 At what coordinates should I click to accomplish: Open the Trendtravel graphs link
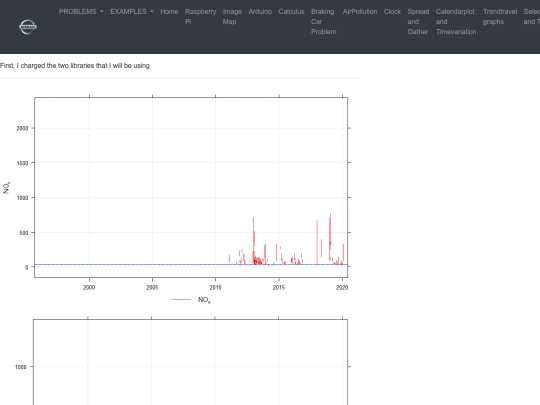click(x=500, y=17)
